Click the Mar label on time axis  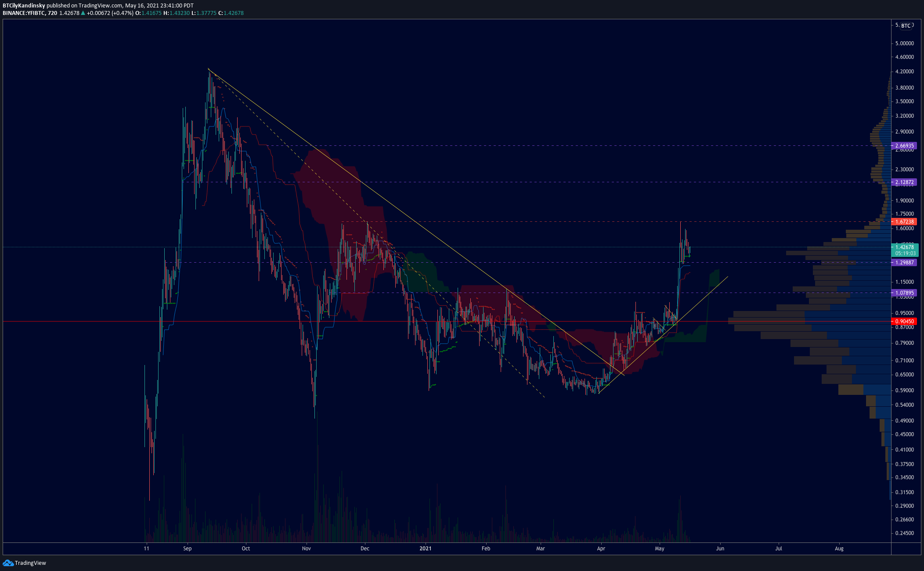click(x=541, y=548)
